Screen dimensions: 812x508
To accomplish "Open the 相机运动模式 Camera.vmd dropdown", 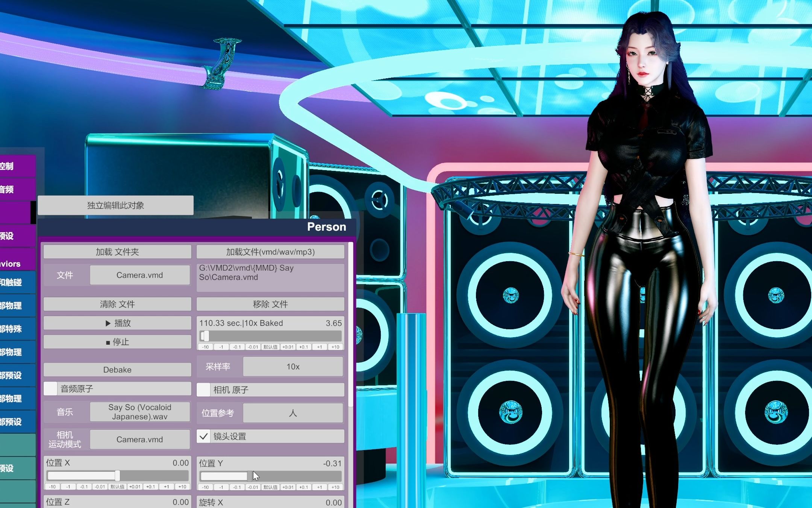I will click(140, 439).
